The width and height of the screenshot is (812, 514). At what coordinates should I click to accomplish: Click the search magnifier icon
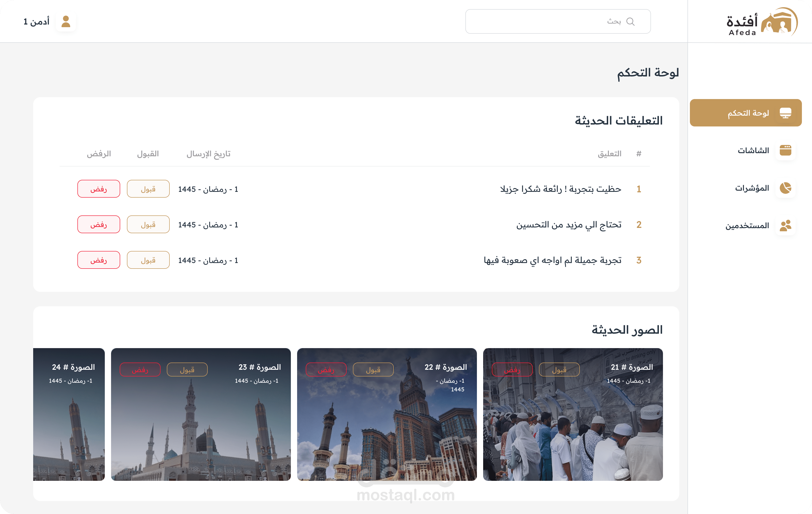click(x=630, y=22)
